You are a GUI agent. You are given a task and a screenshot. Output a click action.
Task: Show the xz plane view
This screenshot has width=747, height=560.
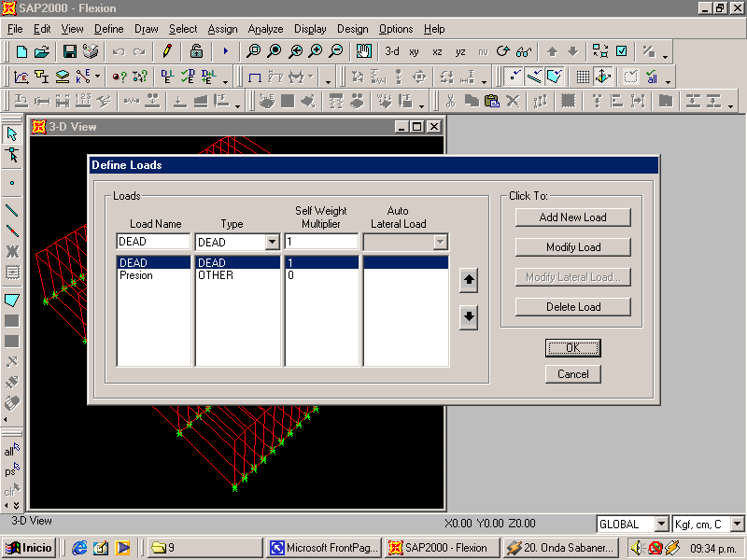437,52
